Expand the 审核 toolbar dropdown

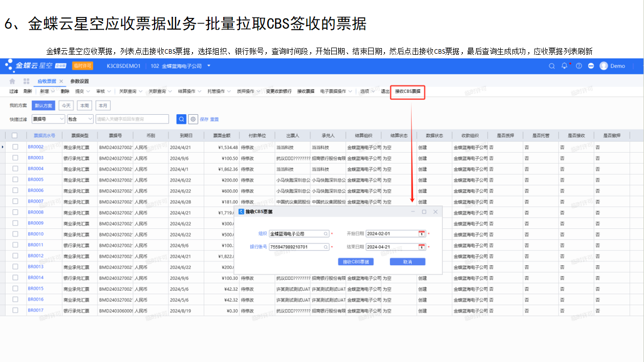coord(109,91)
